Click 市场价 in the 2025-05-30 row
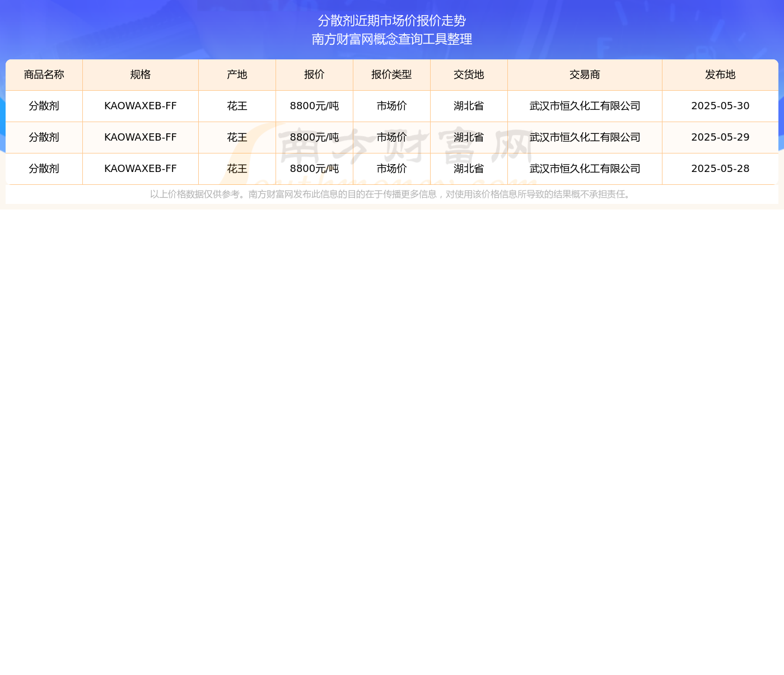The width and height of the screenshot is (784, 675). [392, 106]
